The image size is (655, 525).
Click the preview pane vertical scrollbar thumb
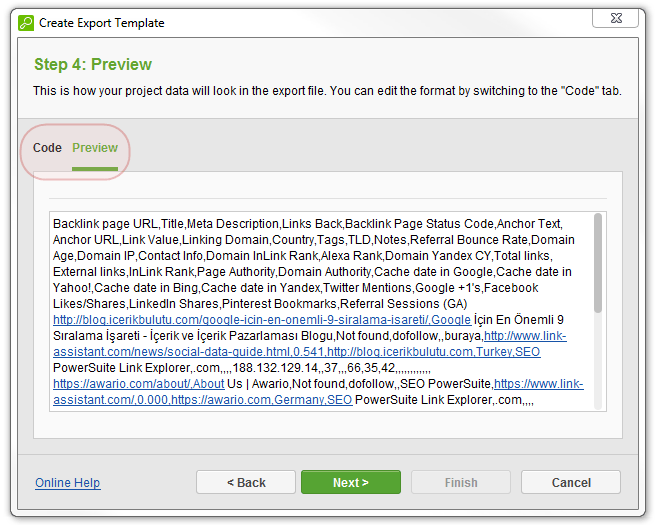[x=598, y=263]
